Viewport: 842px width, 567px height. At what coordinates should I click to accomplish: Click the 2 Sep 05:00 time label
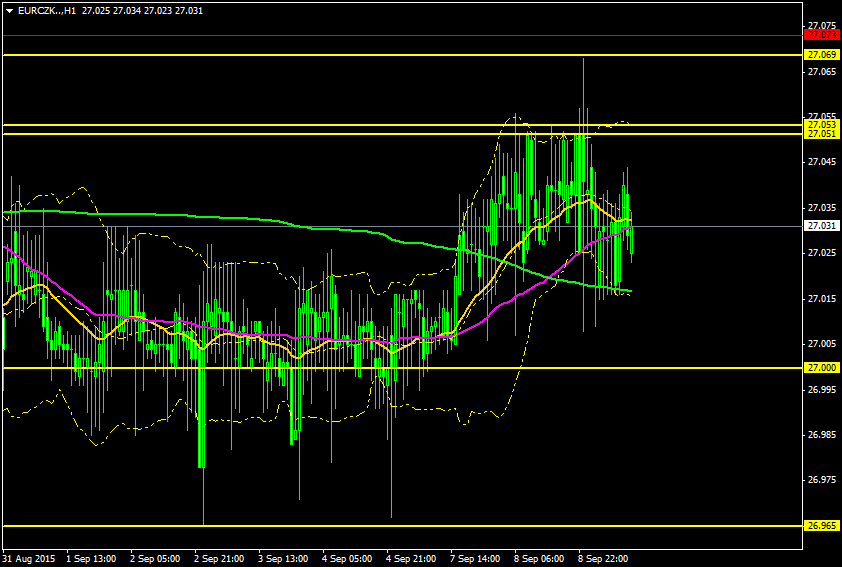[155, 558]
